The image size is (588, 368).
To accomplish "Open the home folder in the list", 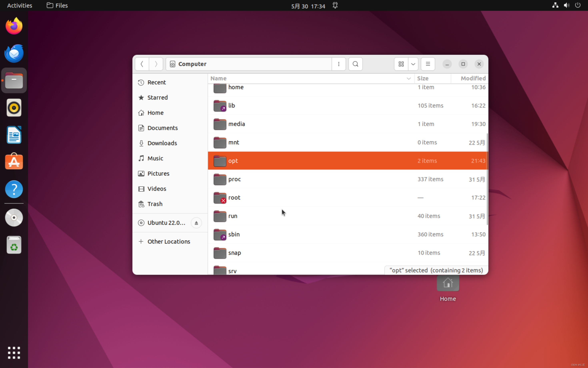I will coord(236,87).
